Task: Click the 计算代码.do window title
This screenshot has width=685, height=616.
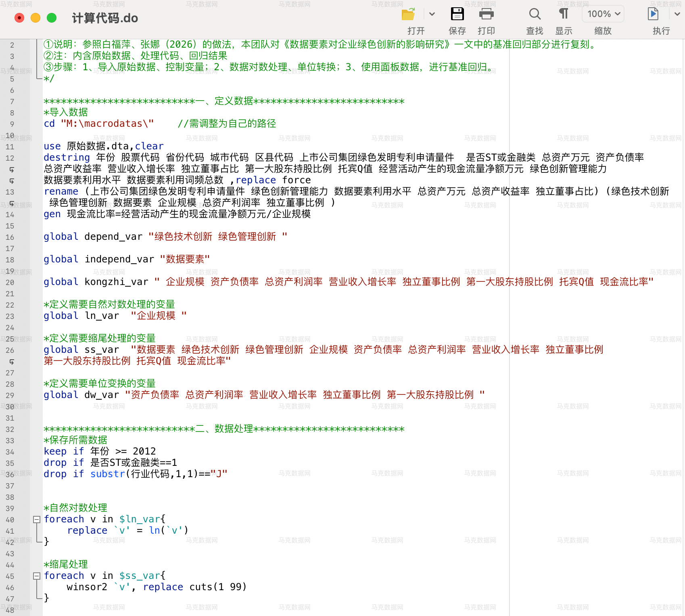Action: click(105, 18)
